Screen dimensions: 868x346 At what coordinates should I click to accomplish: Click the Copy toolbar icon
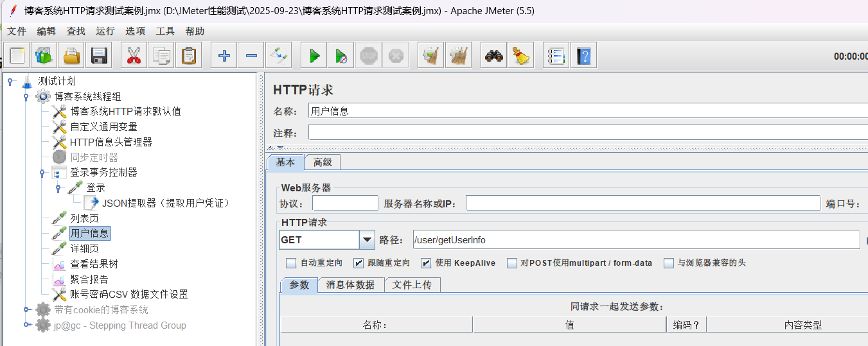tap(161, 56)
